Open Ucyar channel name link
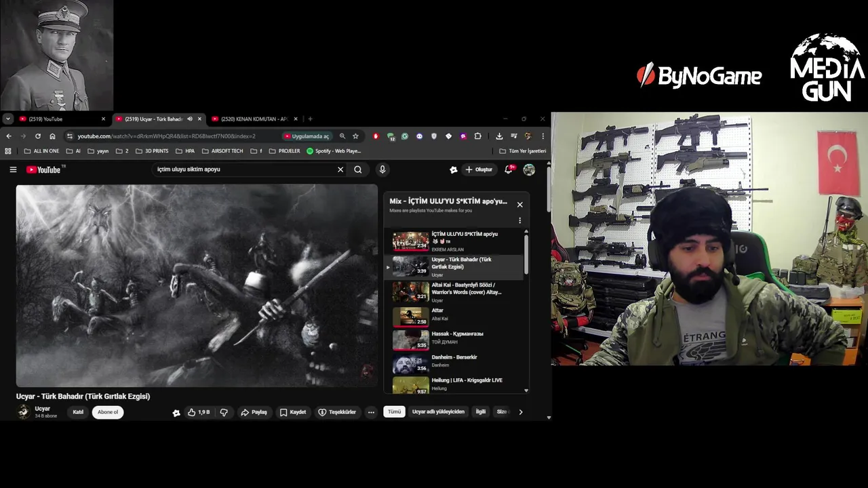Screen dimensions: 868x488 coord(42,409)
